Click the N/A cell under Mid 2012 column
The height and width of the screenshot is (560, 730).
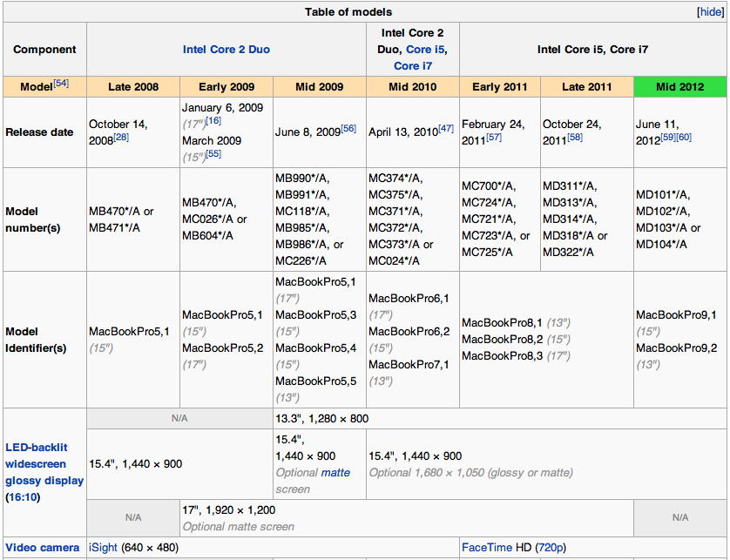(679, 517)
